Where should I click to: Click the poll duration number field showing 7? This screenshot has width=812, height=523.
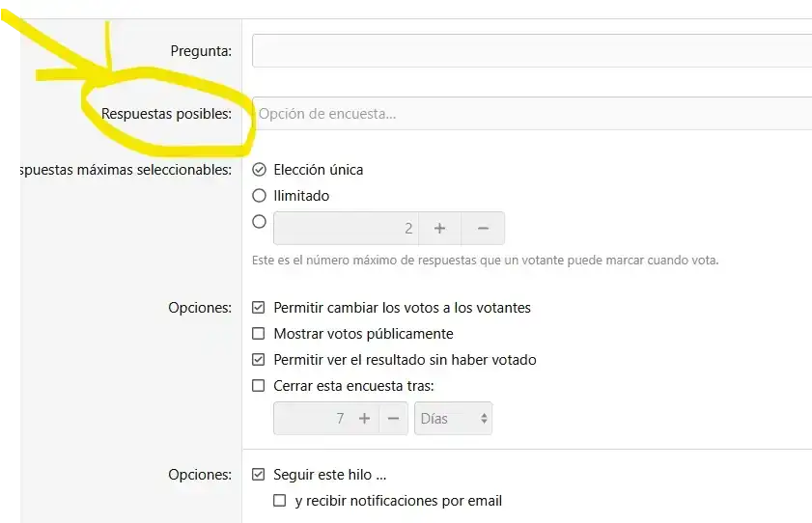click(x=311, y=419)
